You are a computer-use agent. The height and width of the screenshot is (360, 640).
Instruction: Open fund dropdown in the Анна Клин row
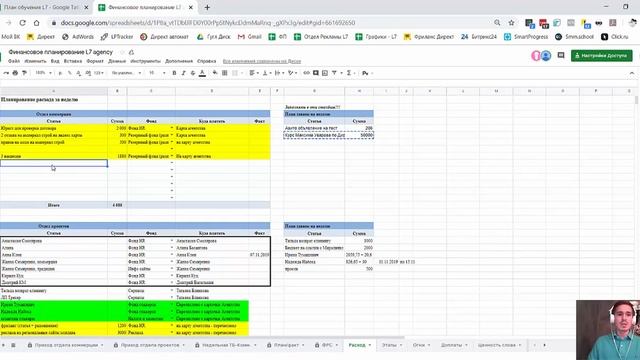(x=172, y=255)
